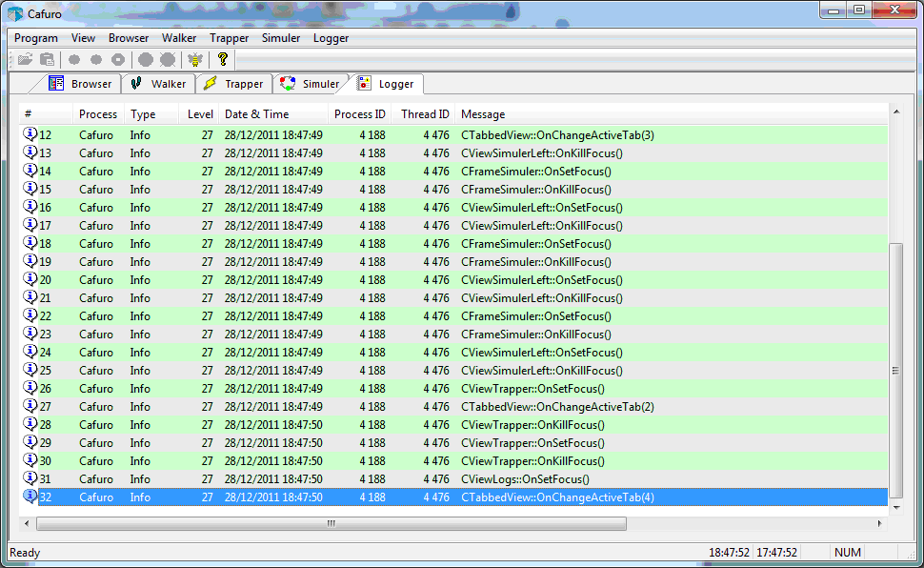Sort by the Message column header
Viewport: 924px width, 568px height.
[x=483, y=114]
